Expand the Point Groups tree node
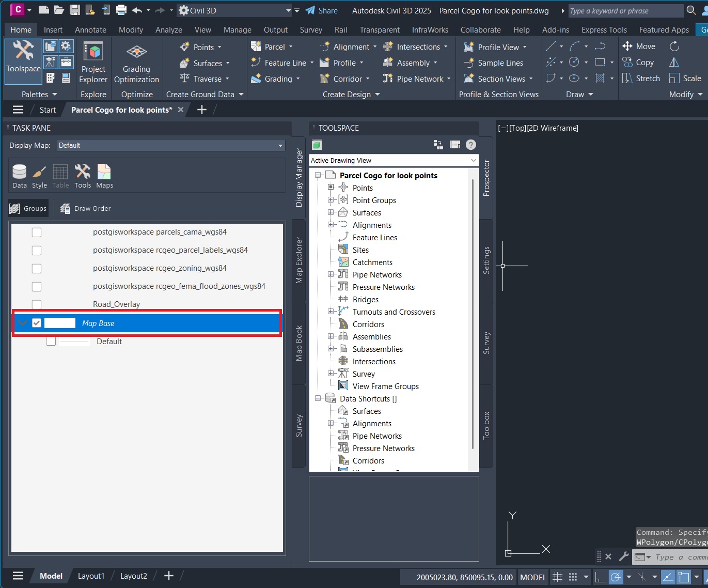Screen dimensions: 708x588 pyautogui.click(x=331, y=200)
